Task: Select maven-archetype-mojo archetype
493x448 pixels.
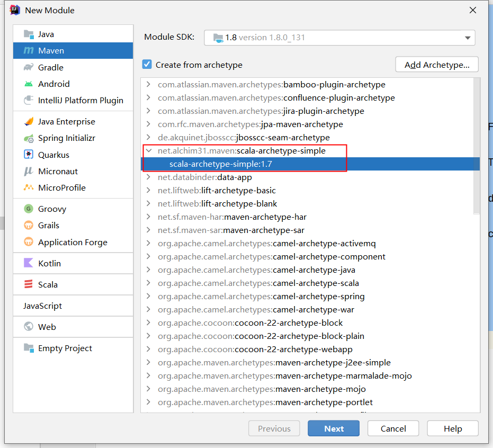Action: (x=262, y=389)
